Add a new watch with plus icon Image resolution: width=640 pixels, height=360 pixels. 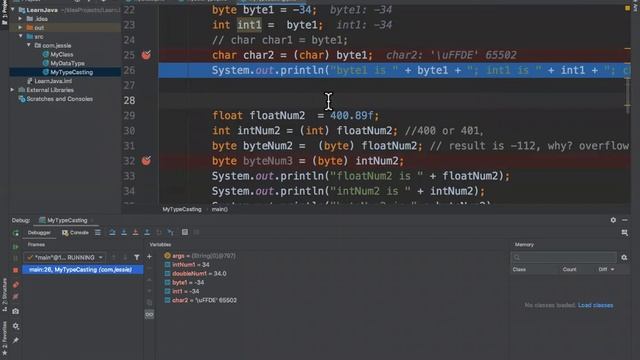pyautogui.click(x=149, y=257)
